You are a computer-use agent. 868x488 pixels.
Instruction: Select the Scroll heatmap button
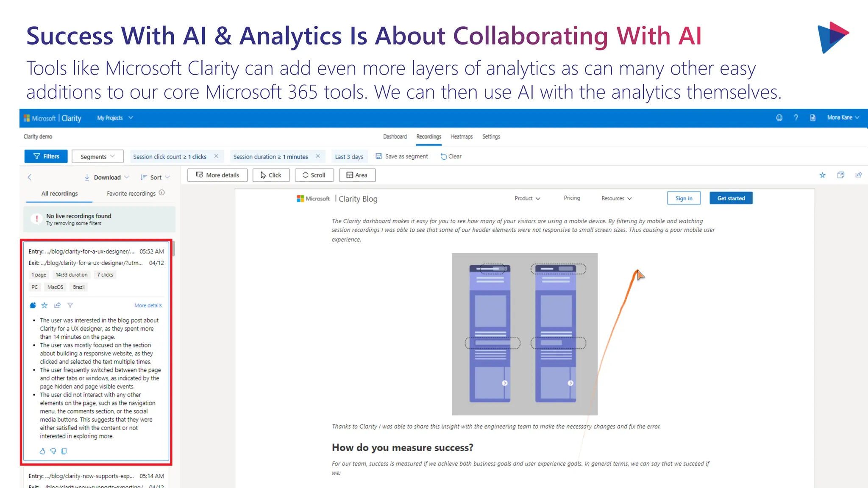pyautogui.click(x=314, y=175)
